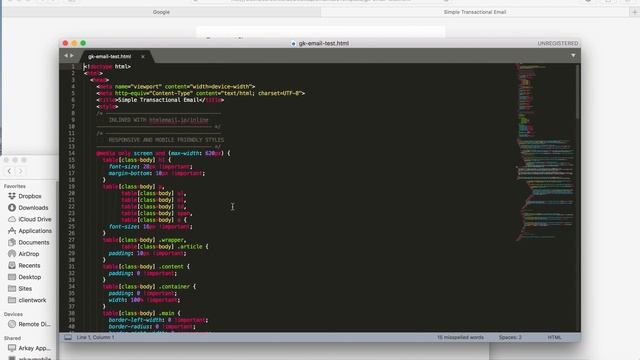640x360 pixels.
Task: Open Desktop folder icon in Finder sidebar
Action: click(x=12, y=277)
